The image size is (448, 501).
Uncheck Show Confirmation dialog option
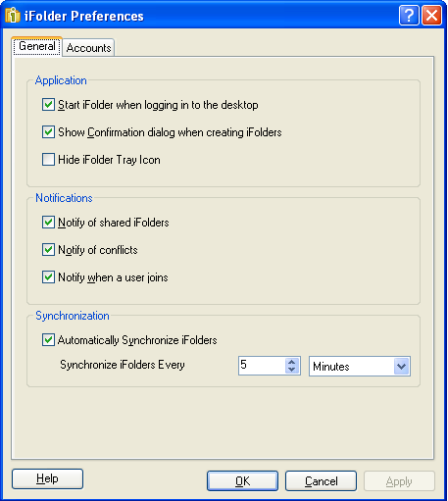click(x=48, y=132)
